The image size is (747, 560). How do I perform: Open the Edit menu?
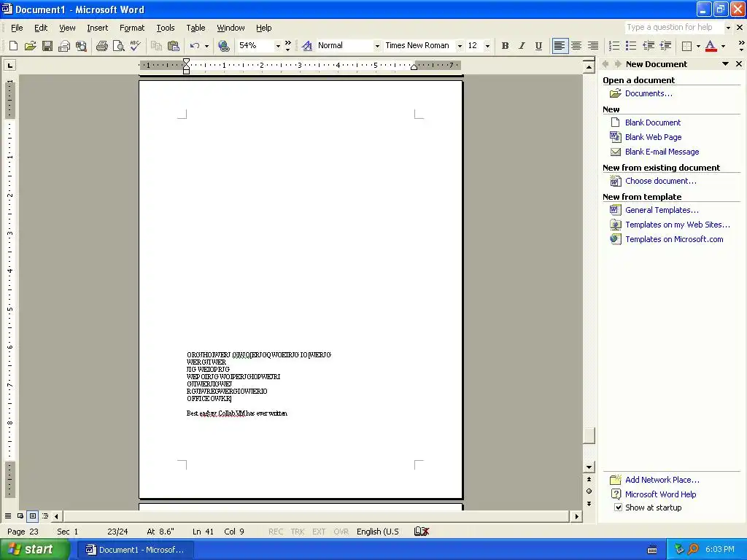[x=41, y=28]
